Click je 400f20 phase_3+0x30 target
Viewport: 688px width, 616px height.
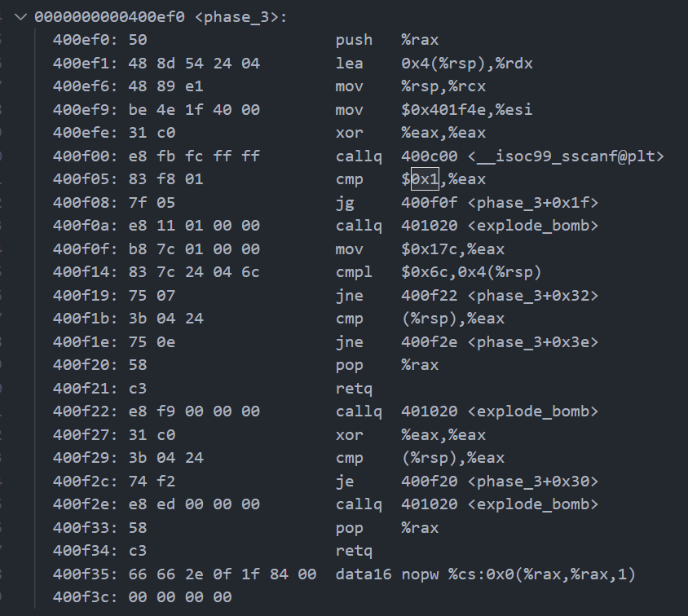500,482
